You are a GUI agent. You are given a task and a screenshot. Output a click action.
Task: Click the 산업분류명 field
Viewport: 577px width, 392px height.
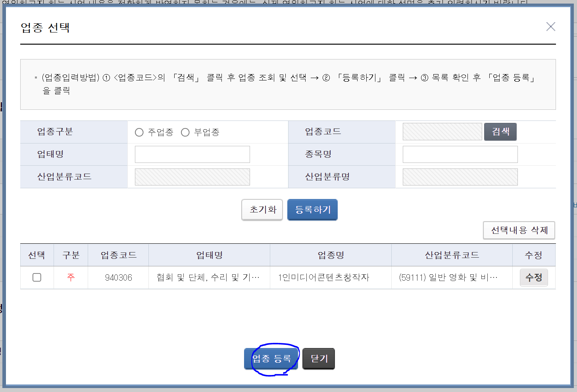[x=460, y=177]
